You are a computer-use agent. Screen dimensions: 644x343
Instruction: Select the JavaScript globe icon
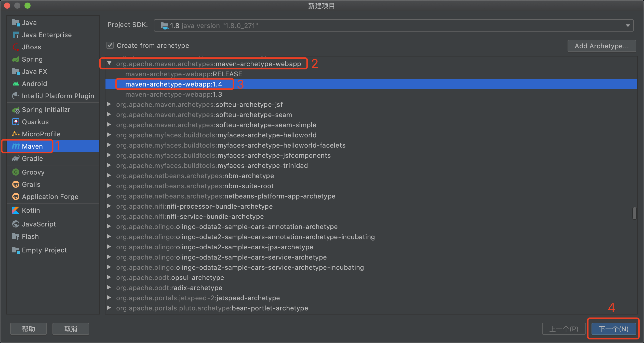click(16, 224)
